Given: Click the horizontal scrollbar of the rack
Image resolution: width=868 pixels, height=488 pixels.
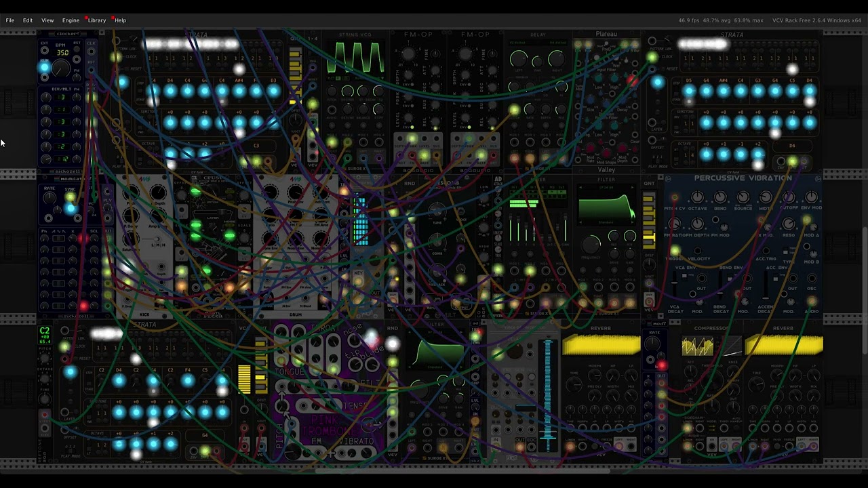Looking at the screenshot, I should coord(464,470).
